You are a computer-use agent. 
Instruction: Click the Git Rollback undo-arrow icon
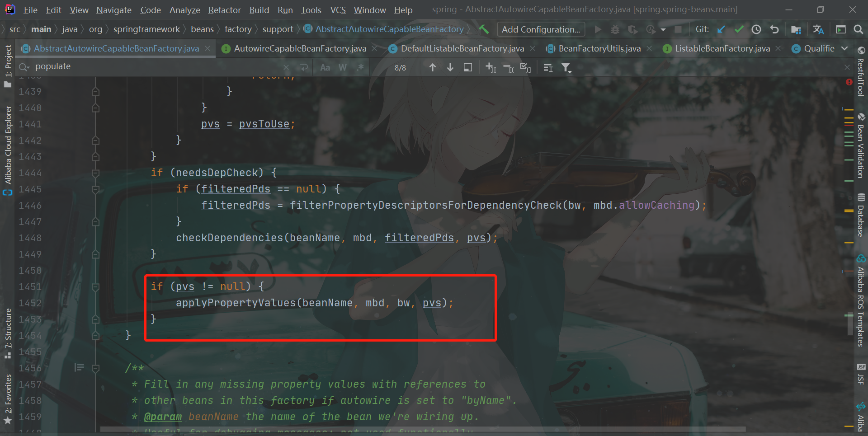[774, 29]
